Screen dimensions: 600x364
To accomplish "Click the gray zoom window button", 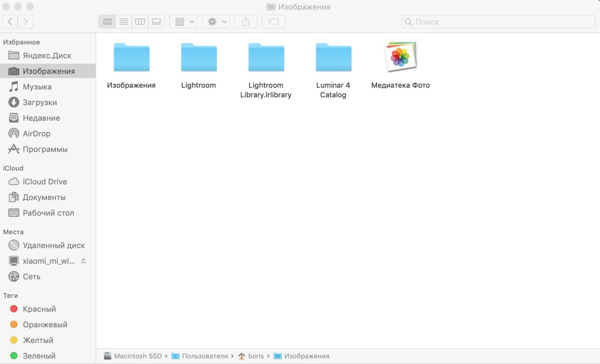I will (30, 7).
